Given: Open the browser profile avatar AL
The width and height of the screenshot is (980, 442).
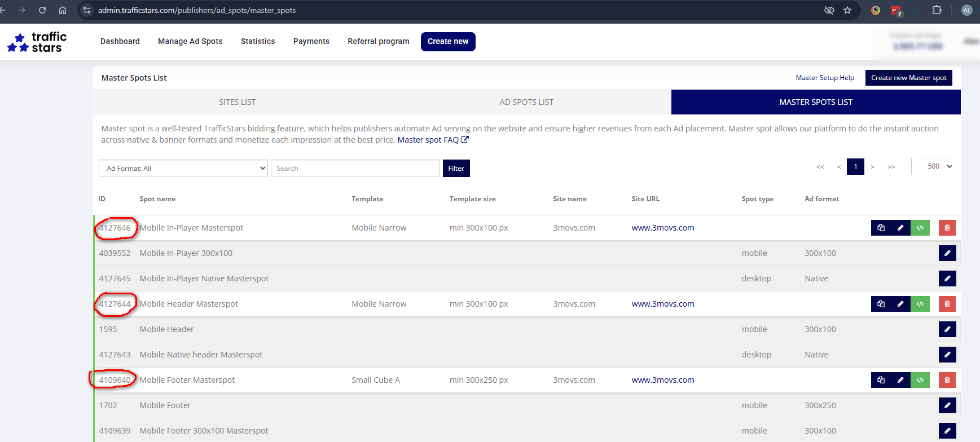Looking at the screenshot, I should pyautogui.click(x=967, y=10).
